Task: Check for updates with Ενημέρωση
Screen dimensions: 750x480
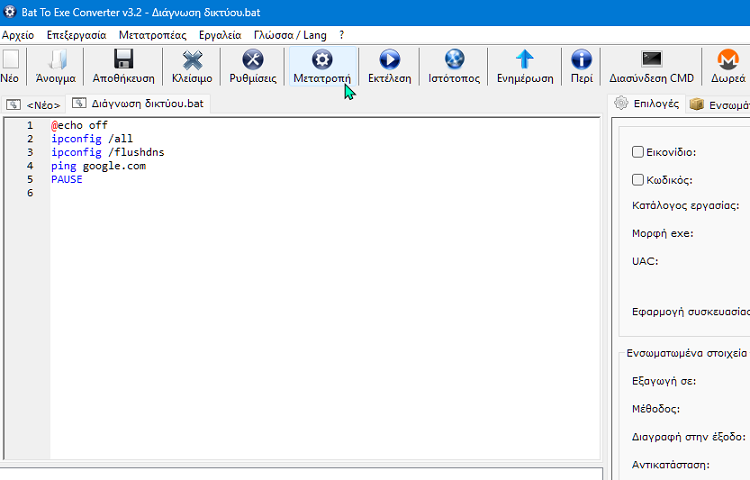Action: coord(525,60)
